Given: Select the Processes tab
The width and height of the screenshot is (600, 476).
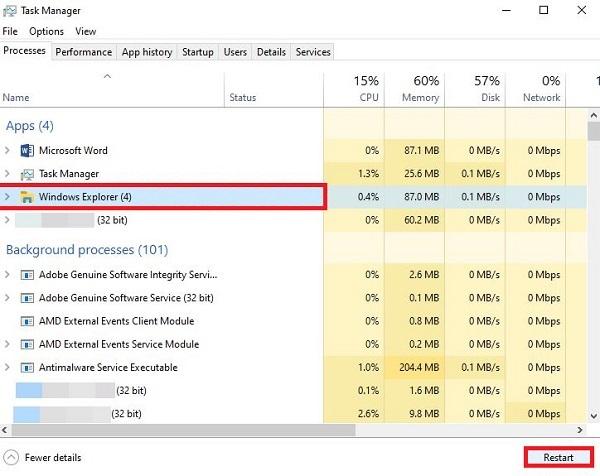Looking at the screenshot, I should [x=24, y=51].
